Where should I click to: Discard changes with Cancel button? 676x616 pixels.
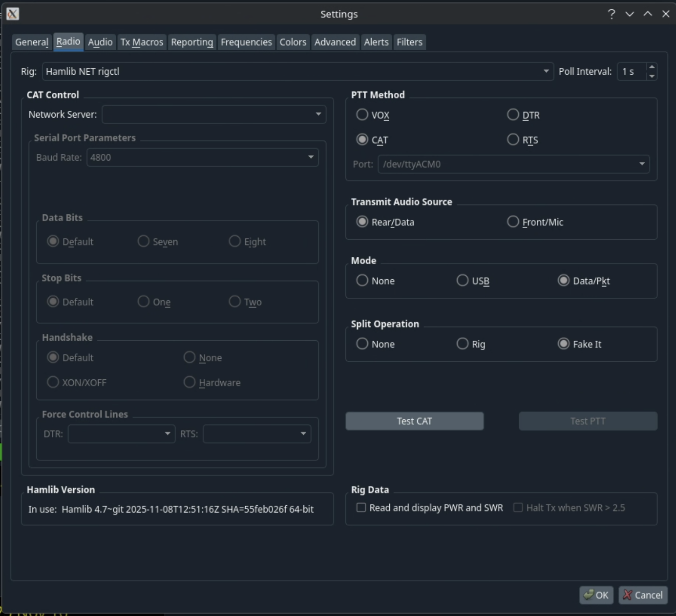pos(643,595)
